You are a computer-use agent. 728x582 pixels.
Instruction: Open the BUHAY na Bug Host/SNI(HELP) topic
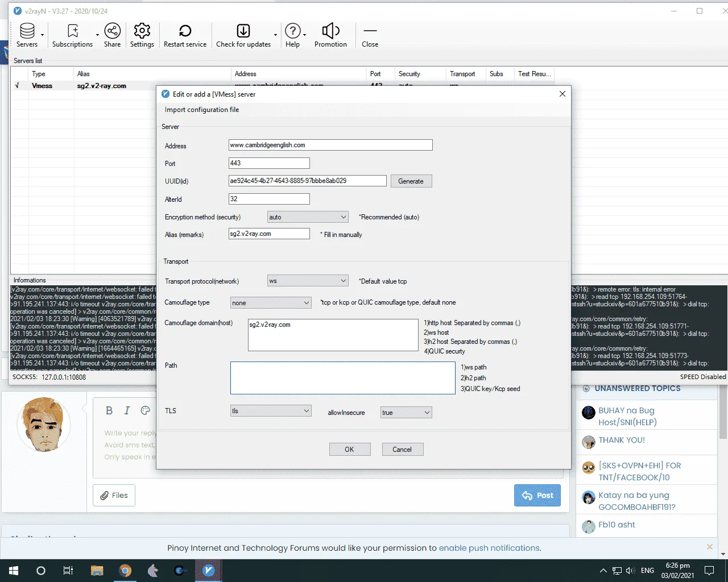[x=627, y=416]
